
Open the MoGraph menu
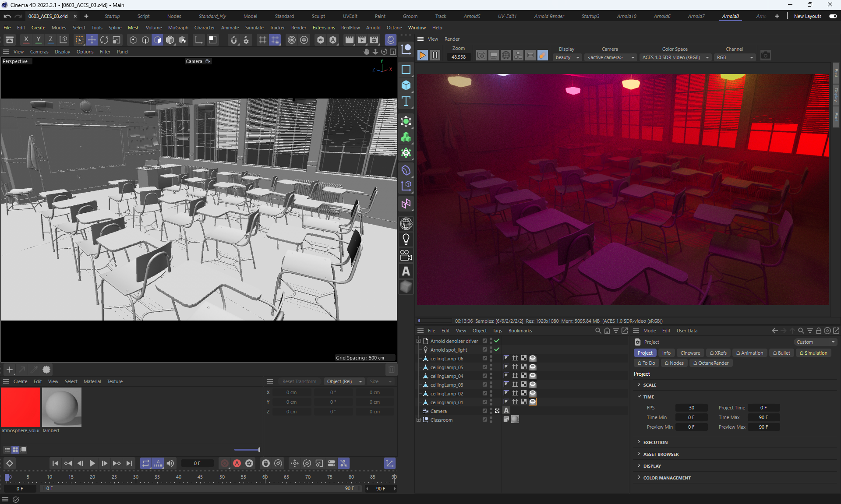178,28
